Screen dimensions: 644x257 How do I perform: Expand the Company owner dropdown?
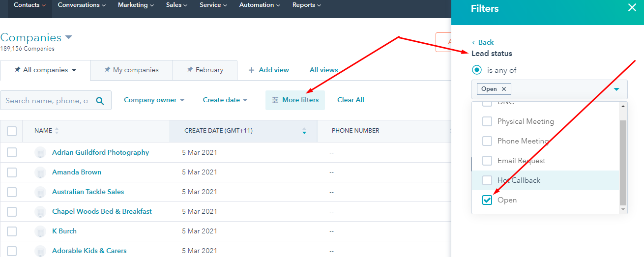[x=154, y=100]
